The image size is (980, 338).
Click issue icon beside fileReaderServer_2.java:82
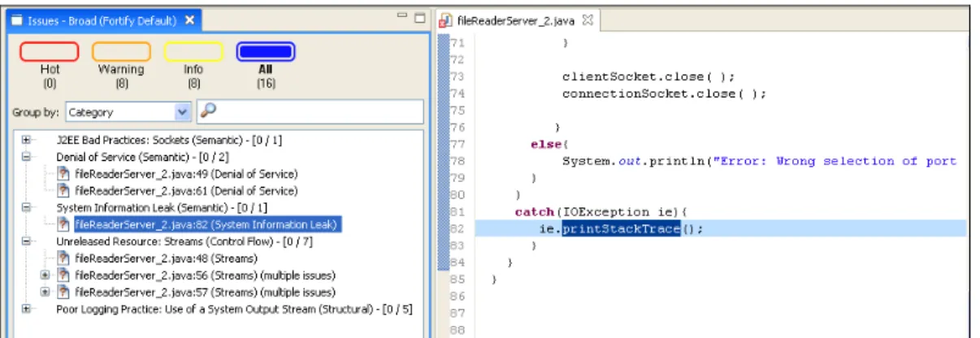tap(63, 224)
